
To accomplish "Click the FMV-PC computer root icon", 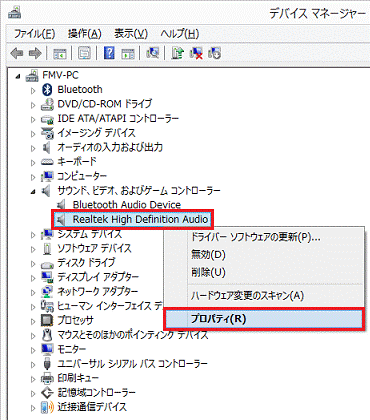I will pyautogui.click(x=32, y=75).
